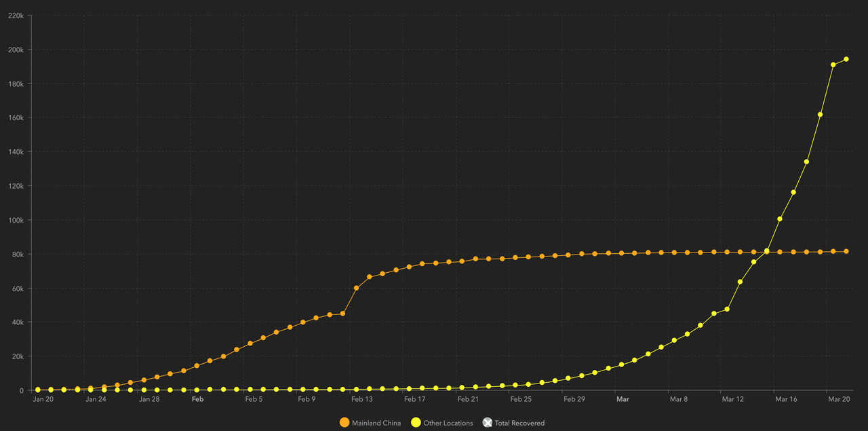
Task: Click the crossed-out Total Recovered legend icon
Action: point(487,423)
